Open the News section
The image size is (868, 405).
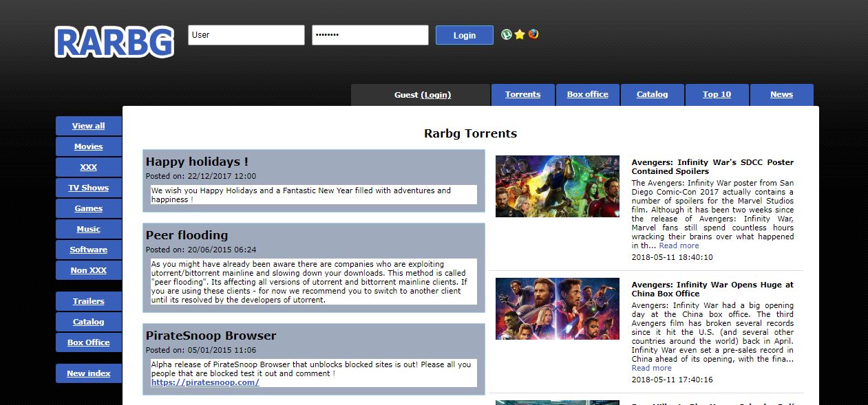click(781, 94)
